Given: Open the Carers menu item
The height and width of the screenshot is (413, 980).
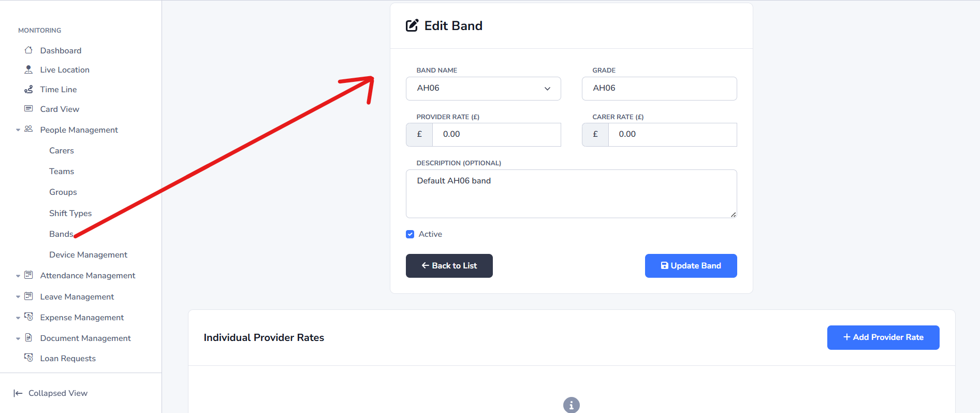Looking at the screenshot, I should (x=62, y=151).
